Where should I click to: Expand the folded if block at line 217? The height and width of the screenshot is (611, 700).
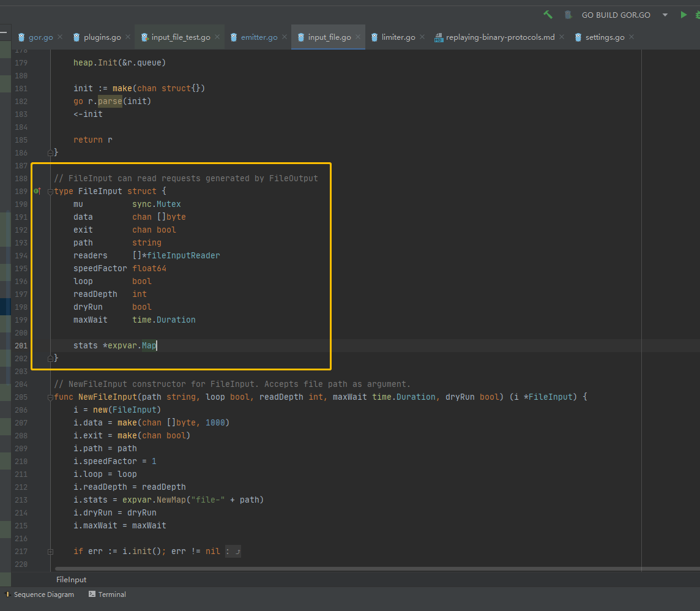click(x=50, y=552)
